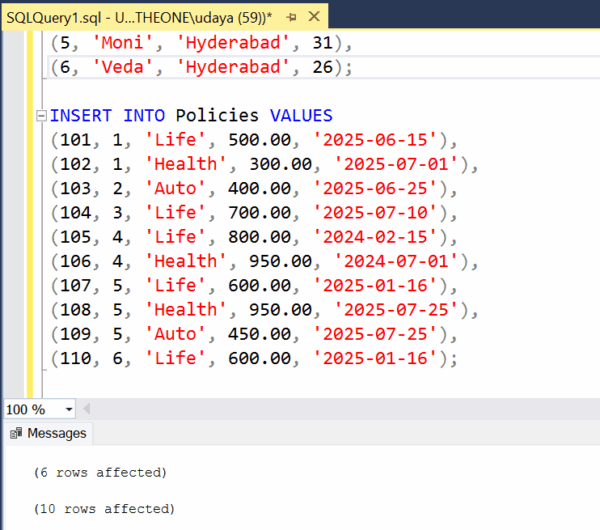Click the horizontal scrollbar left arrow
This screenshot has height=530, width=600.
tap(88, 409)
